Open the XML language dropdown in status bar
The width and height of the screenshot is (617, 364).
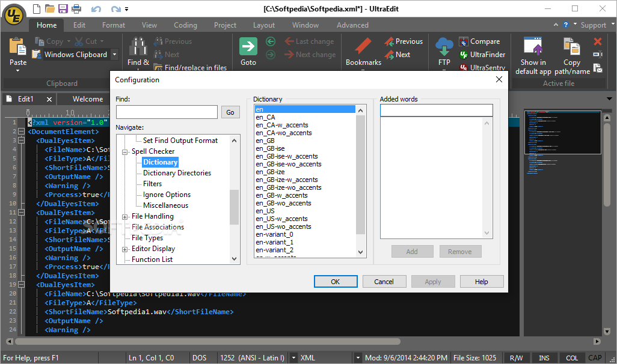point(358,358)
